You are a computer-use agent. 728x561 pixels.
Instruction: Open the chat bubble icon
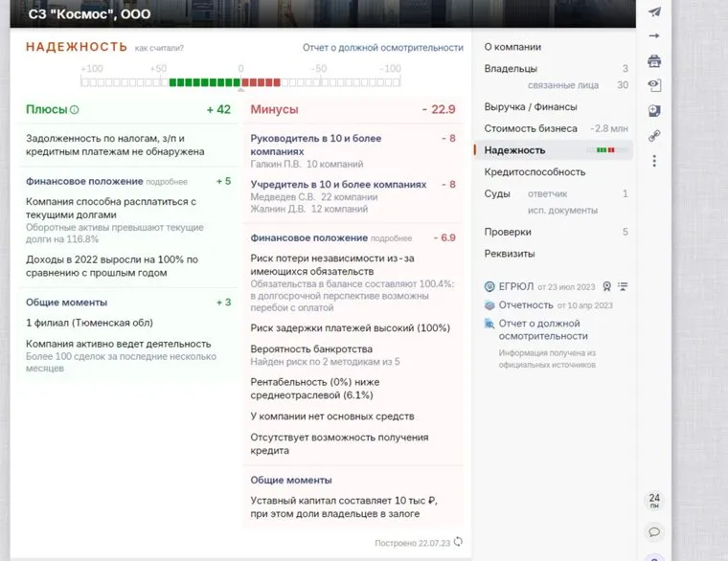coord(654,532)
